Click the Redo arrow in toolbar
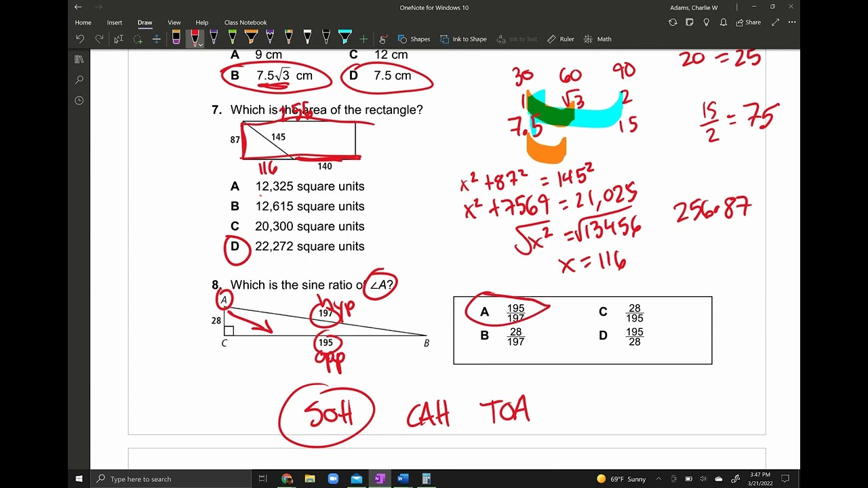The width and height of the screenshot is (868, 488). tap(99, 39)
